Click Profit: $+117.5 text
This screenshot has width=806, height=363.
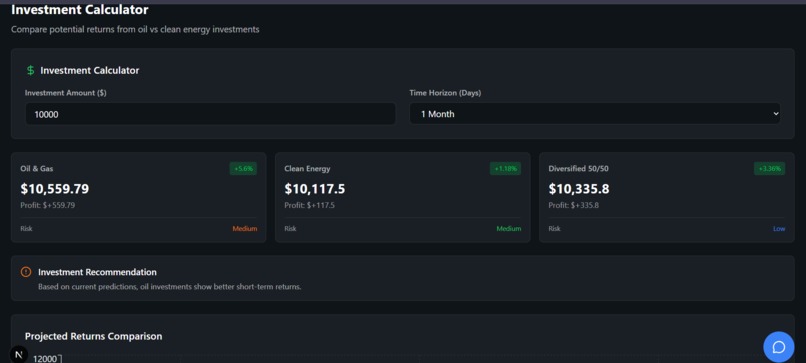point(309,205)
